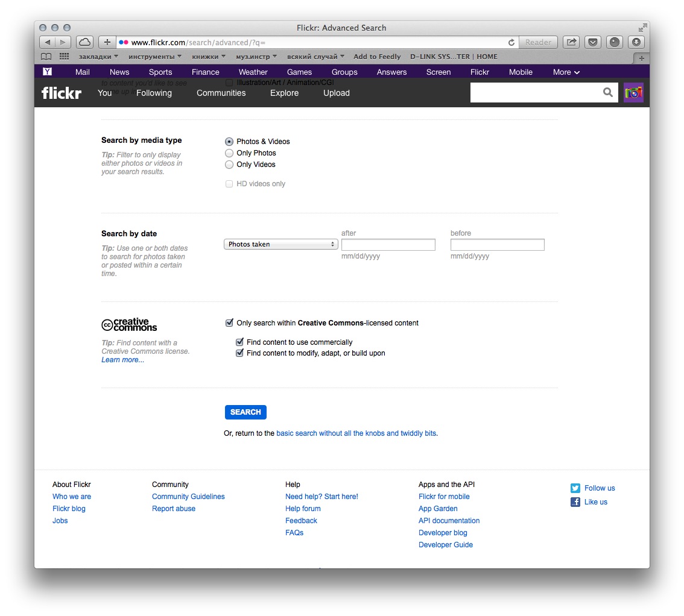Open the Communities menu item

point(221,93)
